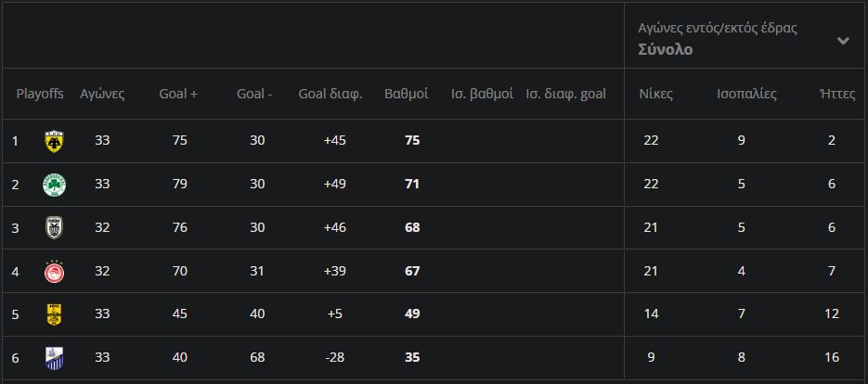Sort table by Βαθμοί column header
The height and width of the screenshot is (384, 868).
click(406, 94)
